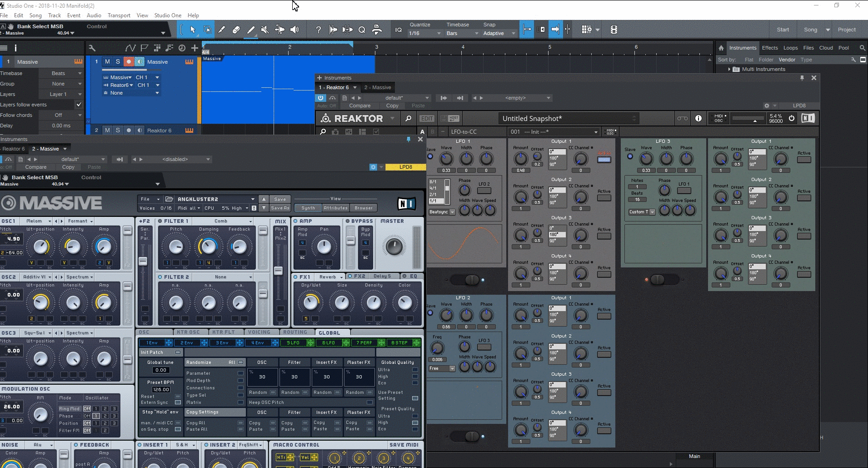Toggle monitor on Massive track

click(x=140, y=61)
